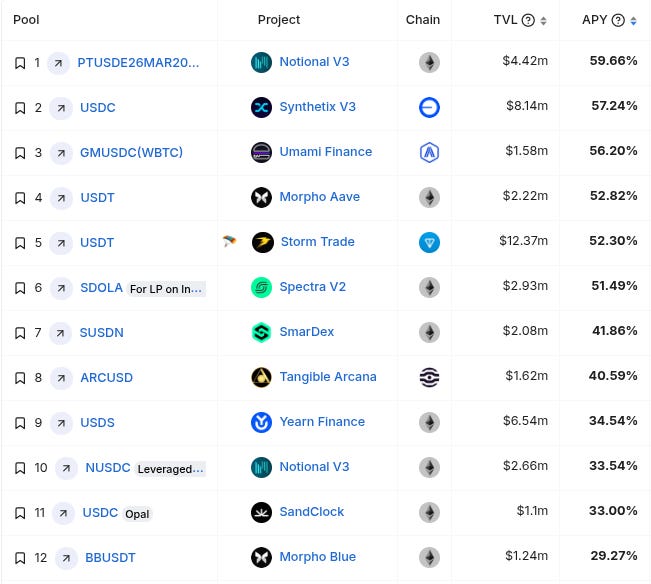Click the Base chain icon for Synthetix V3

[429, 108]
